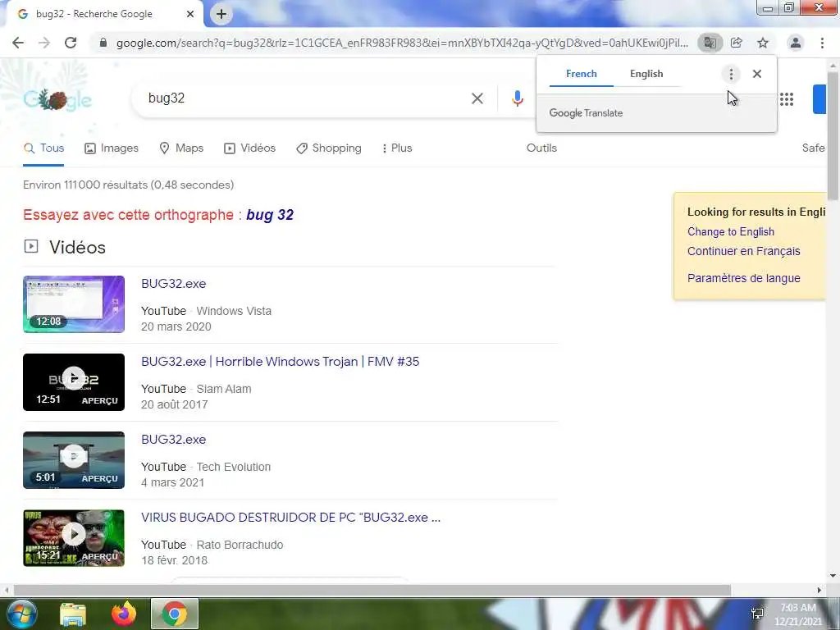The image size is (840, 630).
Task: Start voice search with microphone icon
Action: (517, 98)
